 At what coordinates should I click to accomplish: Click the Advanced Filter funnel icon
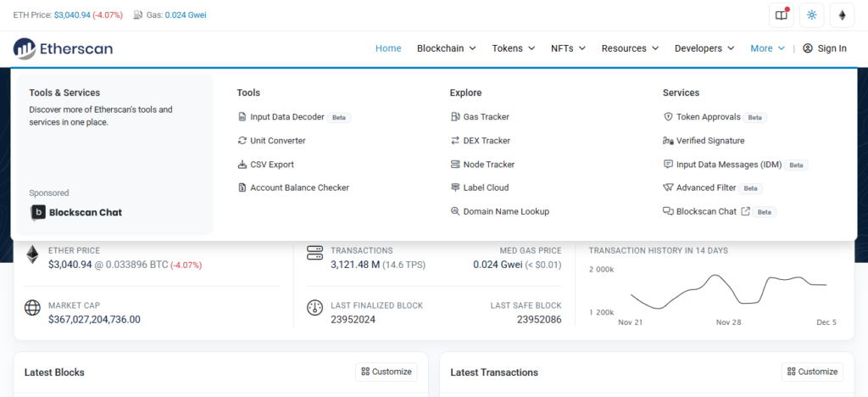tap(668, 187)
